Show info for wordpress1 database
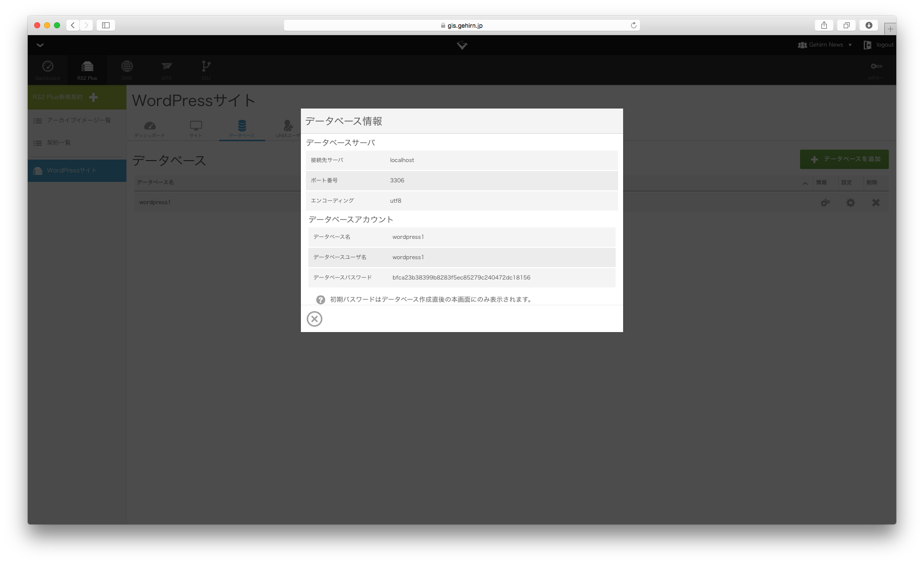This screenshot has width=924, height=564. tap(825, 203)
